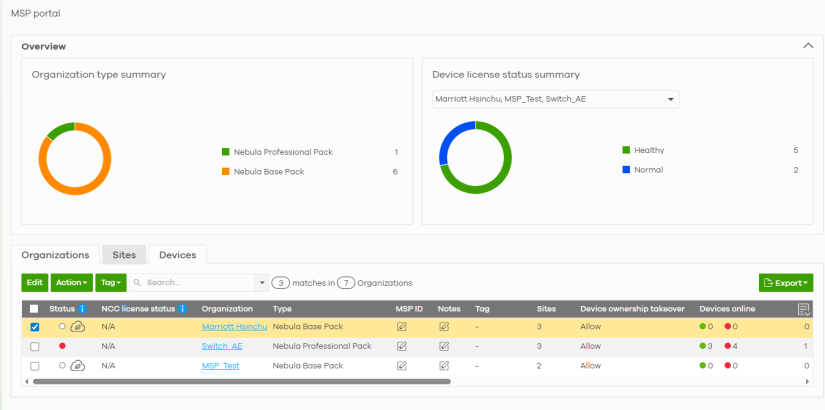Edit Notes for Switch_AE organization

(x=444, y=346)
